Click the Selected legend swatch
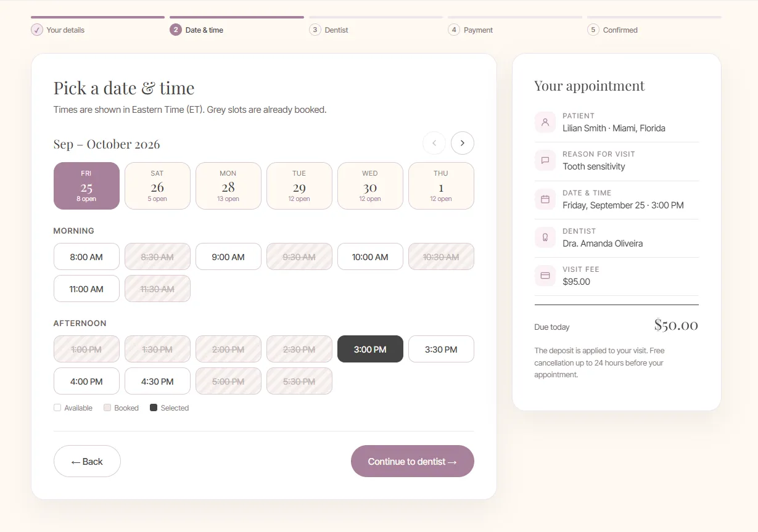The height and width of the screenshot is (532, 758). (x=154, y=407)
